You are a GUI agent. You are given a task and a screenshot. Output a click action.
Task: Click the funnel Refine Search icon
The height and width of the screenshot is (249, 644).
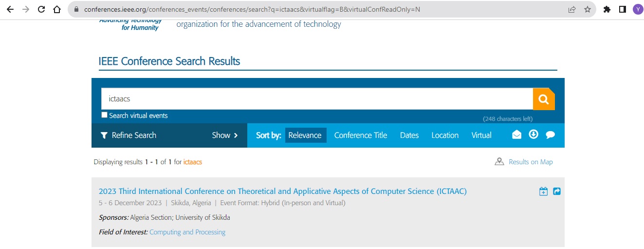[104, 135]
